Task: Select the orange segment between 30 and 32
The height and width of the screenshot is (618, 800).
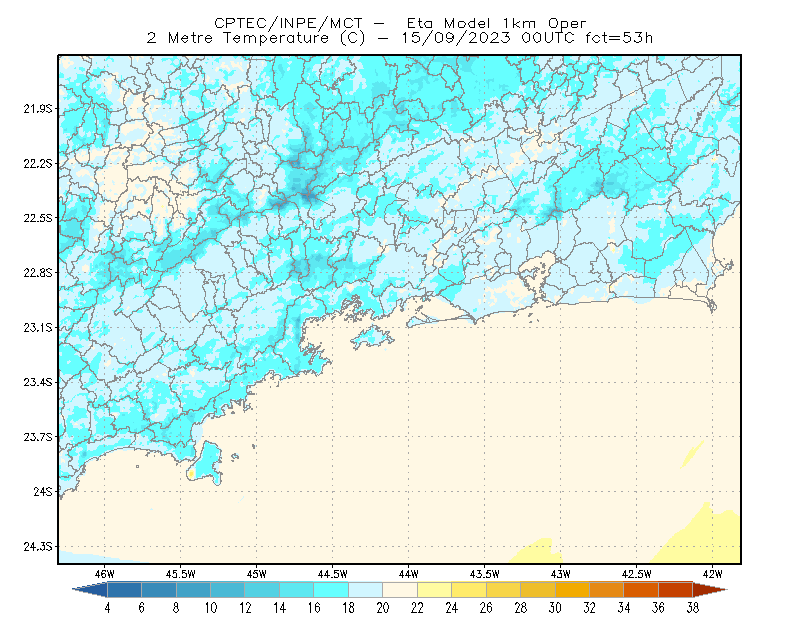Action: click(x=572, y=590)
